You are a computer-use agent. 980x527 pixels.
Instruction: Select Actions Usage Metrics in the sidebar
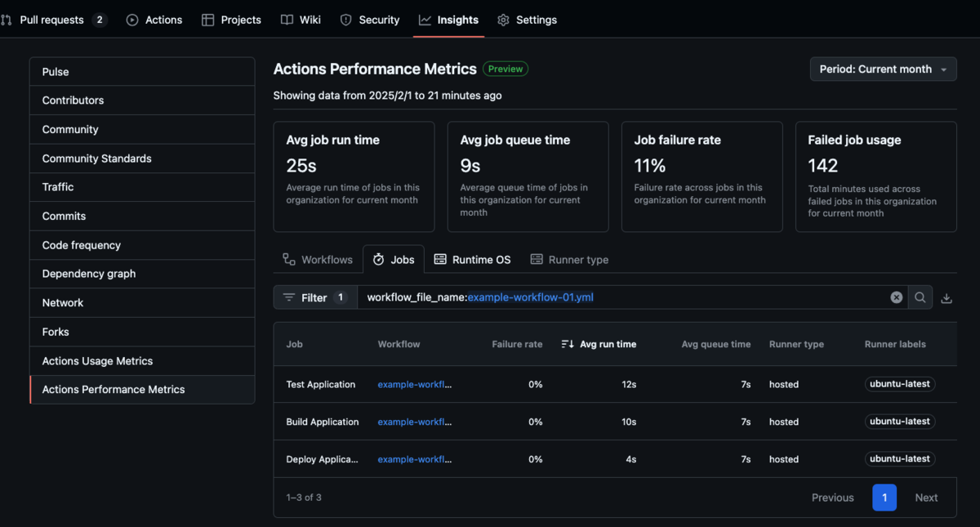click(x=142, y=360)
